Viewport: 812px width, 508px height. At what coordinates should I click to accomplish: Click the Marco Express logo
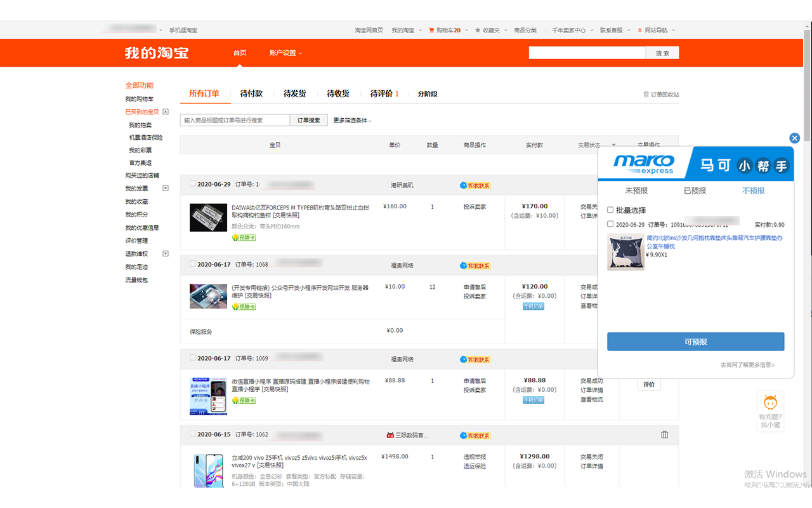pyautogui.click(x=644, y=163)
